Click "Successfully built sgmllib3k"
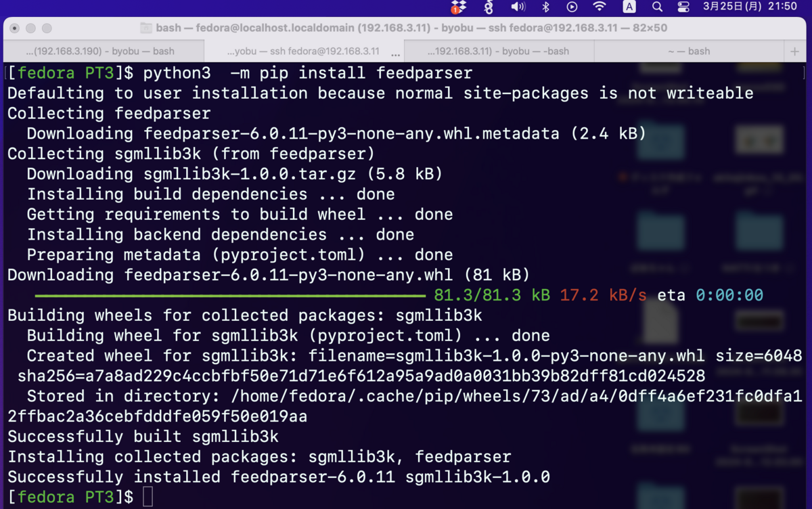Screen dimensions: 812x509 point(143,437)
